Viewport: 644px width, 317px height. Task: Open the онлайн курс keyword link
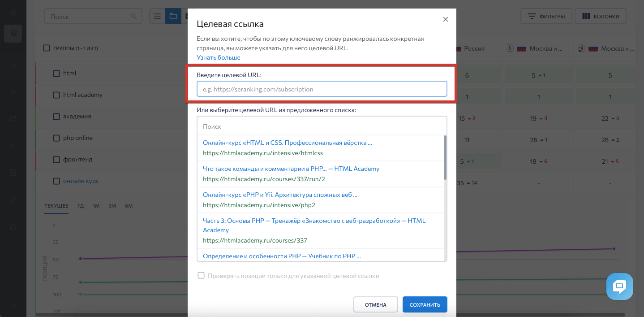[x=81, y=181]
